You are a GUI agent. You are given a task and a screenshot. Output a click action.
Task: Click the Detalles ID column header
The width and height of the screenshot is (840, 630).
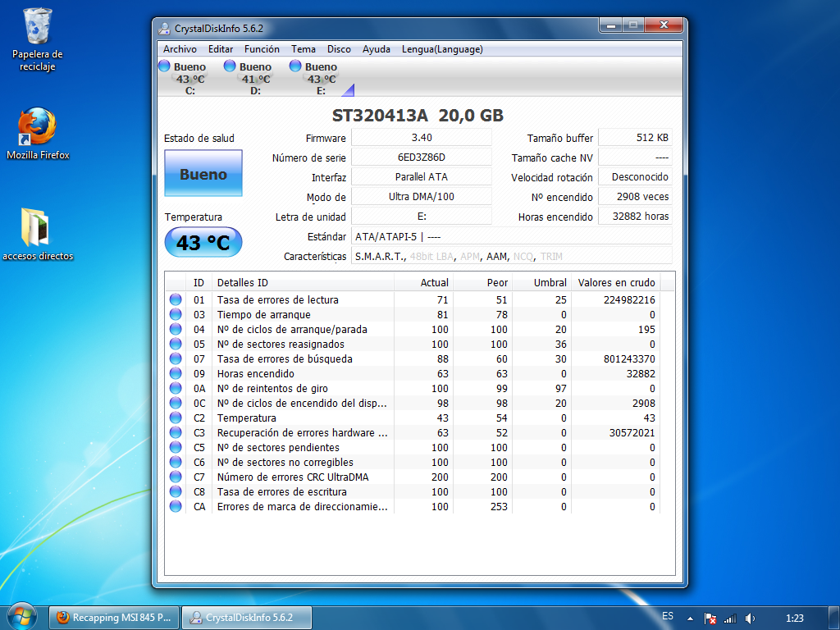click(302, 283)
